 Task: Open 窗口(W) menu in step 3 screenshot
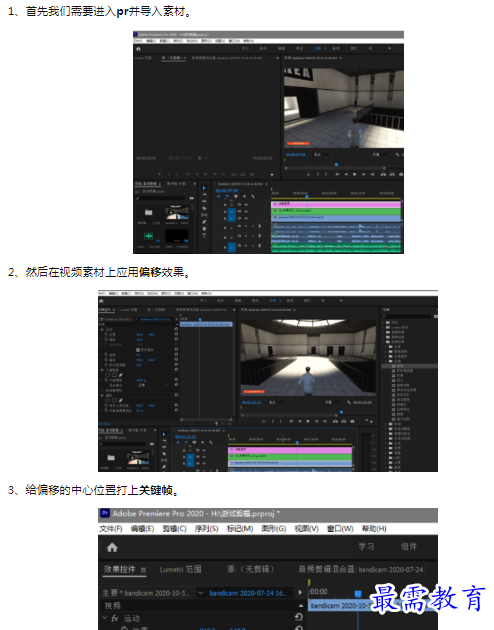point(340,529)
